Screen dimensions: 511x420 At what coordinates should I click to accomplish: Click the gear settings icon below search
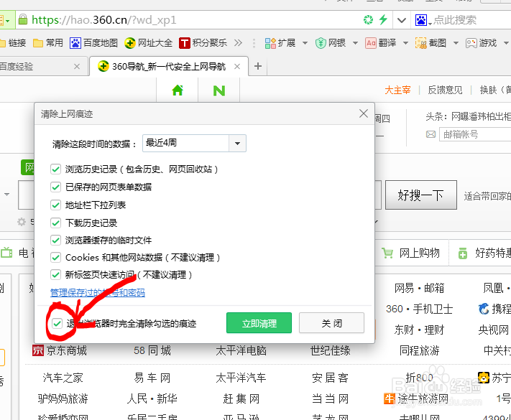coord(22,222)
